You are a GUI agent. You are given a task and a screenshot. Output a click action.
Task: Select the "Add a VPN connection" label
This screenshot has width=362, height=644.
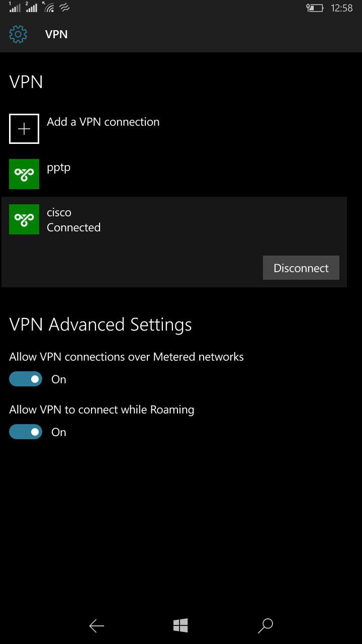tap(103, 122)
